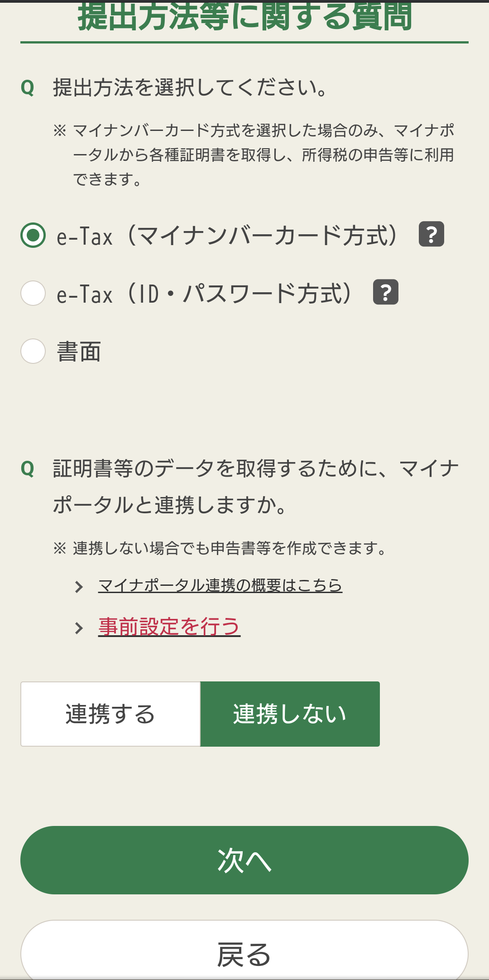Open help icon beside ID・パスワード方式
The height and width of the screenshot is (980, 489).
pyautogui.click(x=385, y=292)
